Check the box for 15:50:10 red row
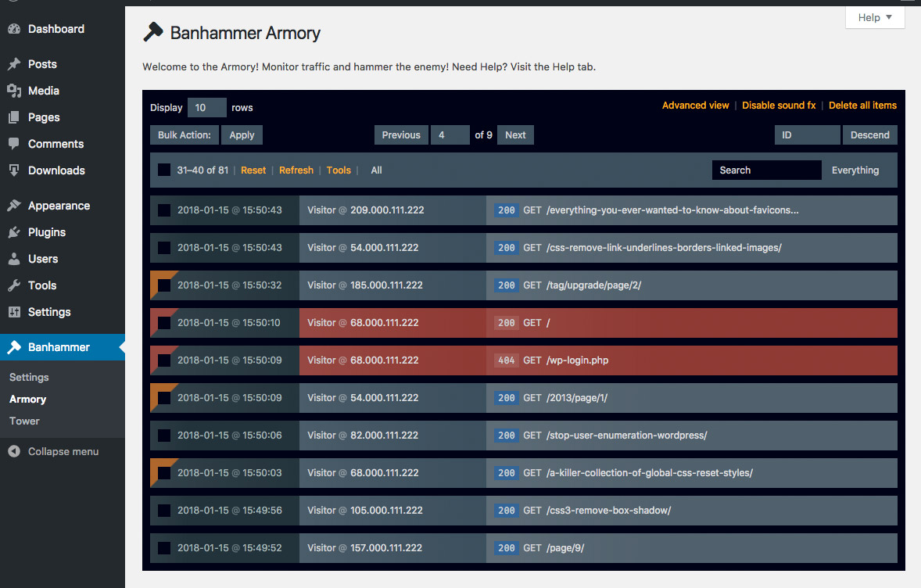The width and height of the screenshot is (921, 588). point(164,323)
